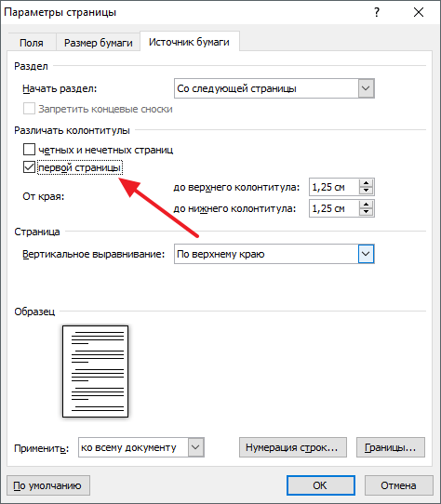Image resolution: width=441 pixels, height=504 pixels.
Task: Enable четных и нечетных страниц checkbox
Action: (x=29, y=150)
